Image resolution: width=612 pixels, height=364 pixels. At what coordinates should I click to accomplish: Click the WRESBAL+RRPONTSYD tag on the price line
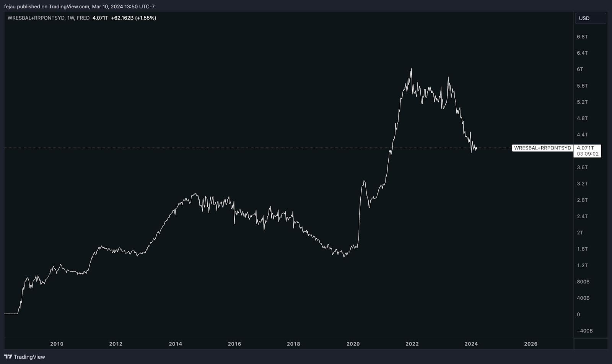pyautogui.click(x=542, y=148)
